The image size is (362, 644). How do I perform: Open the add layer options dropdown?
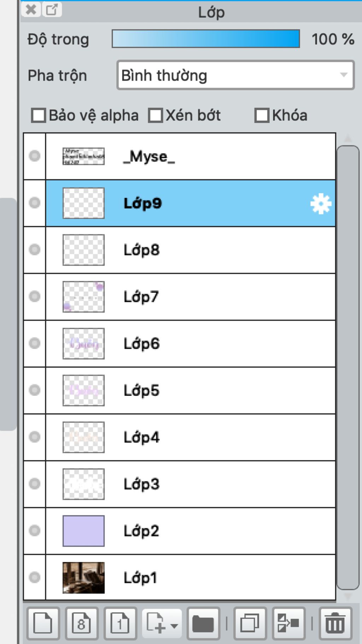pyautogui.click(x=162, y=623)
